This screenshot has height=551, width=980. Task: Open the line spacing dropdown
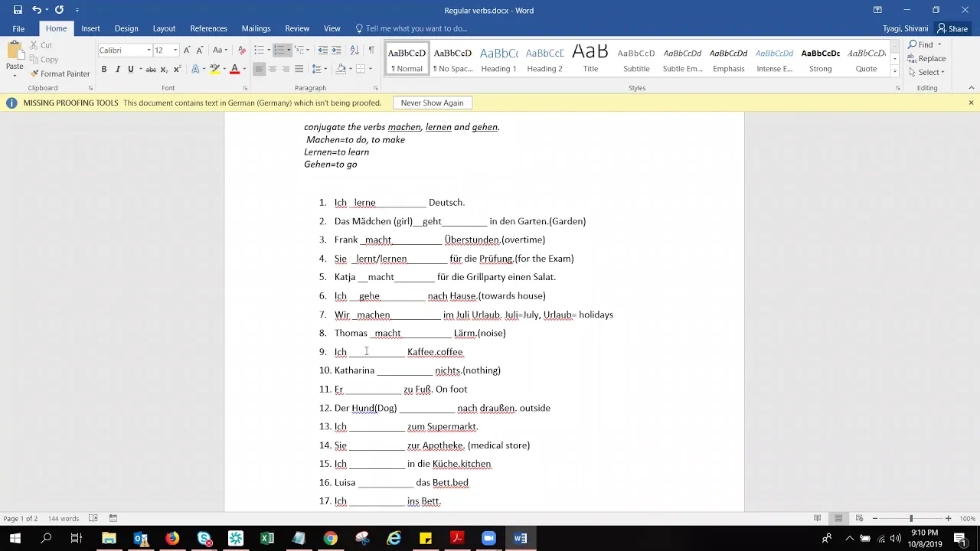(320, 69)
